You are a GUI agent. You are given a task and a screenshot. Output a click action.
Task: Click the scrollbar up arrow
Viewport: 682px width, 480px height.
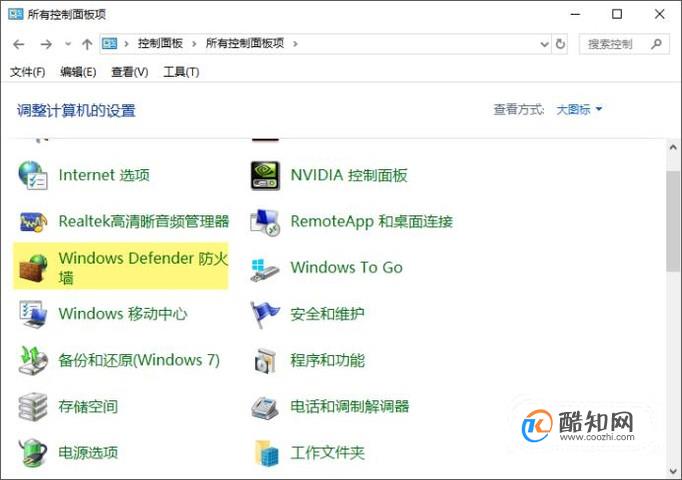click(673, 147)
